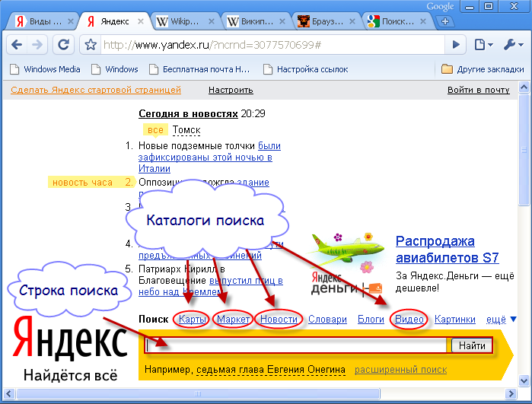Open Настройка ссылок bookmark
Screen dimensions: 532x404
(x=306, y=69)
